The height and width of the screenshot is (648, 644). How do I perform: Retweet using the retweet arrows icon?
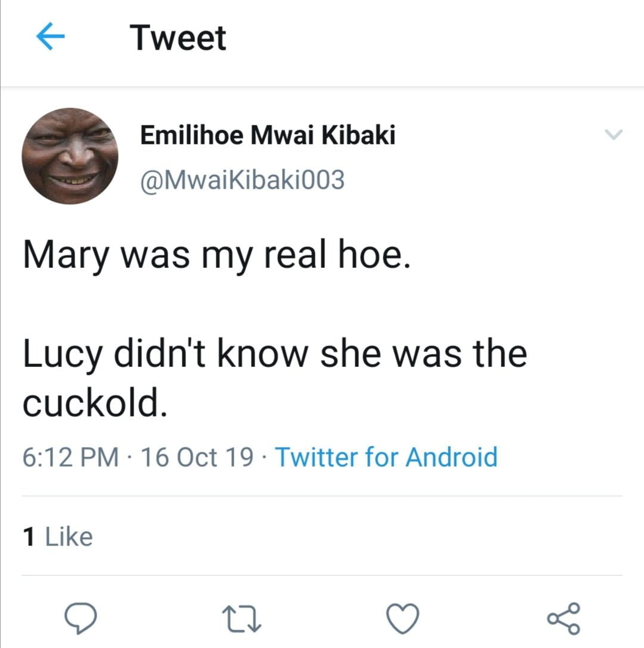pos(243,618)
